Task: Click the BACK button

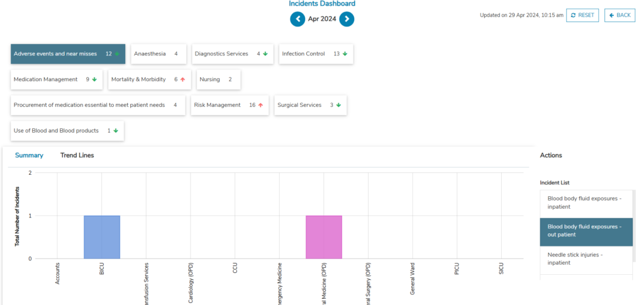Action: coord(619,15)
